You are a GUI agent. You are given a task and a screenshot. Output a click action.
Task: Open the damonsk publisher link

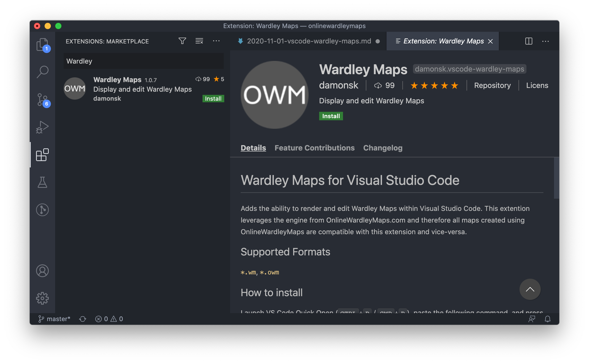point(339,85)
